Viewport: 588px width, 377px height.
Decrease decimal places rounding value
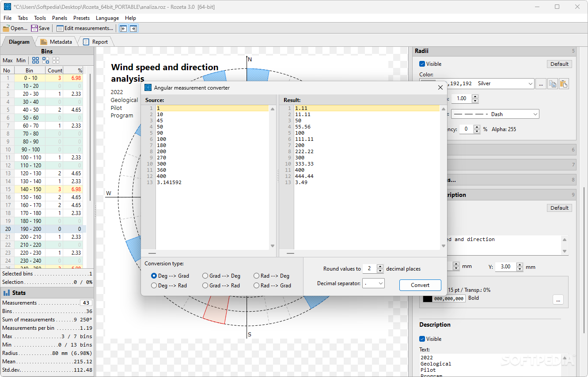click(380, 271)
